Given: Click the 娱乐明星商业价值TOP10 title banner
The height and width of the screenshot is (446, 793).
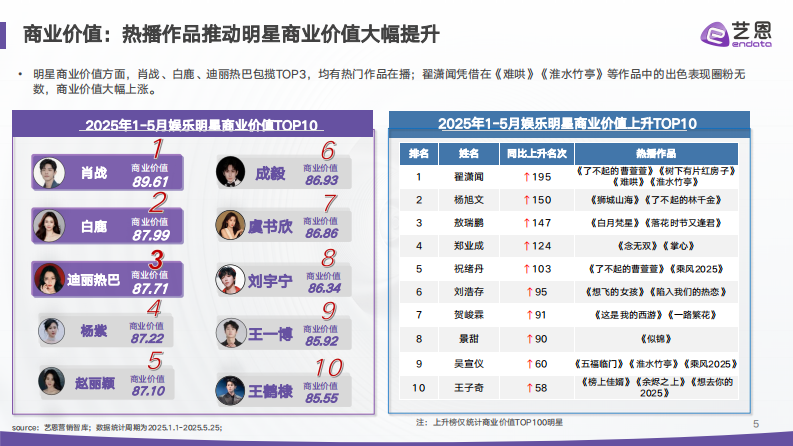Looking at the screenshot, I should (x=201, y=125).
